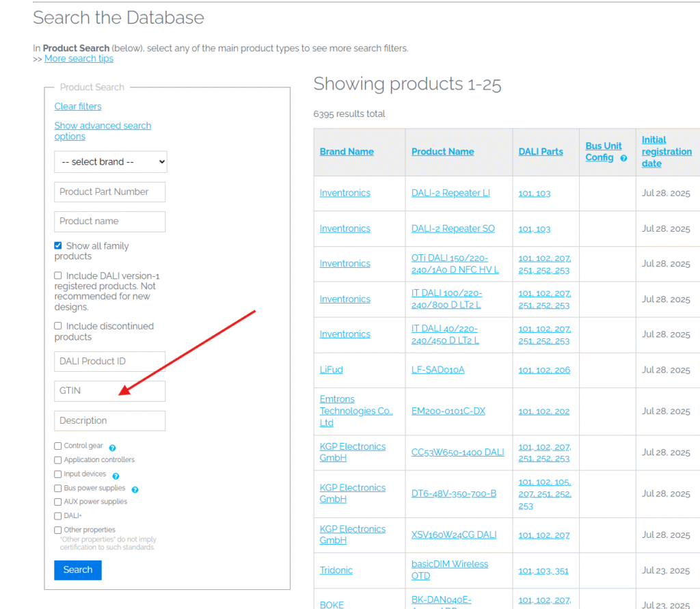Open Emtrons Technologies Co., Ltd brand
Image resolution: width=700 pixels, height=609 pixels.
[356, 411]
